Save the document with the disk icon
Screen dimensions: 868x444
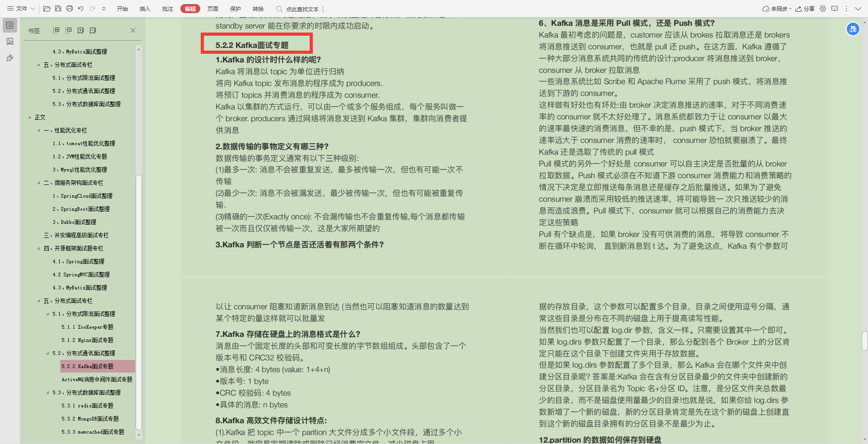click(x=58, y=9)
